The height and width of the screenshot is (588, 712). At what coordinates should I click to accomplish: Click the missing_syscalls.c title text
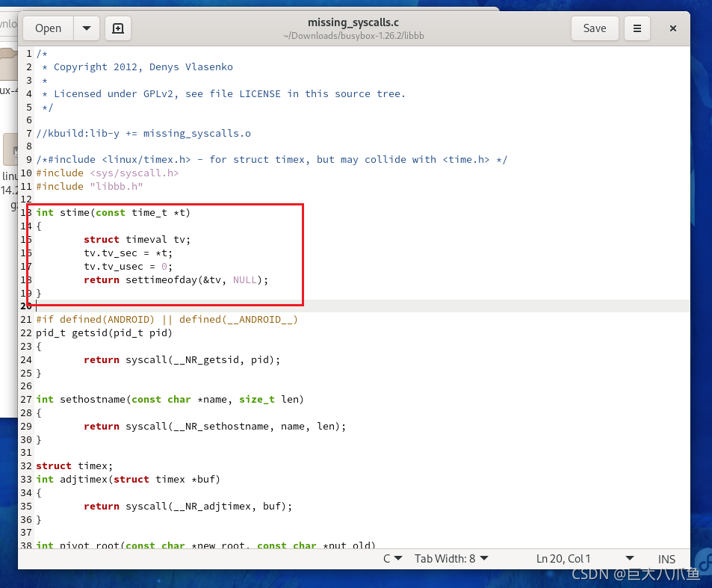353,22
